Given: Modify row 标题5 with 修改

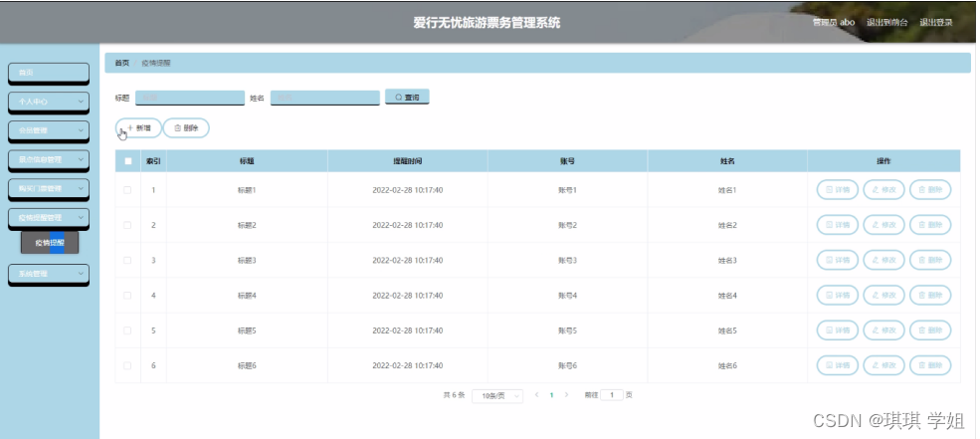Looking at the screenshot, I should [x=883, y=329].
